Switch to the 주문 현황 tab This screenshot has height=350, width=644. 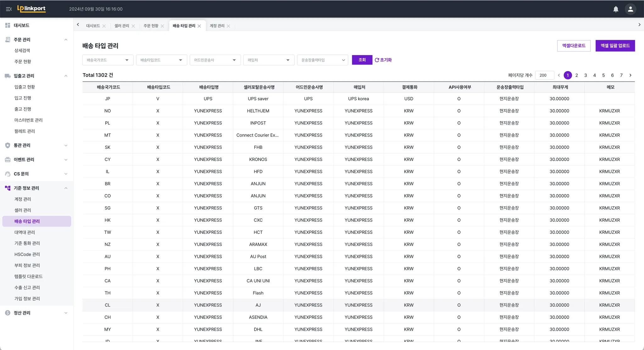tap(151, 26)
